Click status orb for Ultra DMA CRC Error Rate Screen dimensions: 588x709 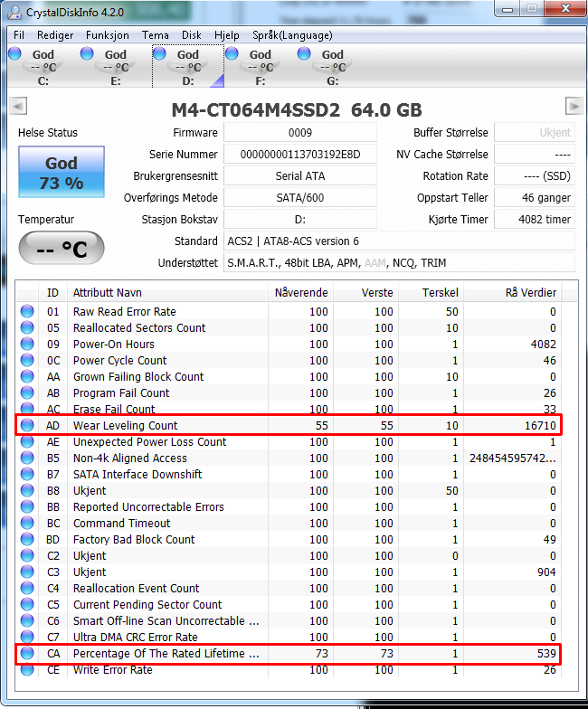[27, 637]
